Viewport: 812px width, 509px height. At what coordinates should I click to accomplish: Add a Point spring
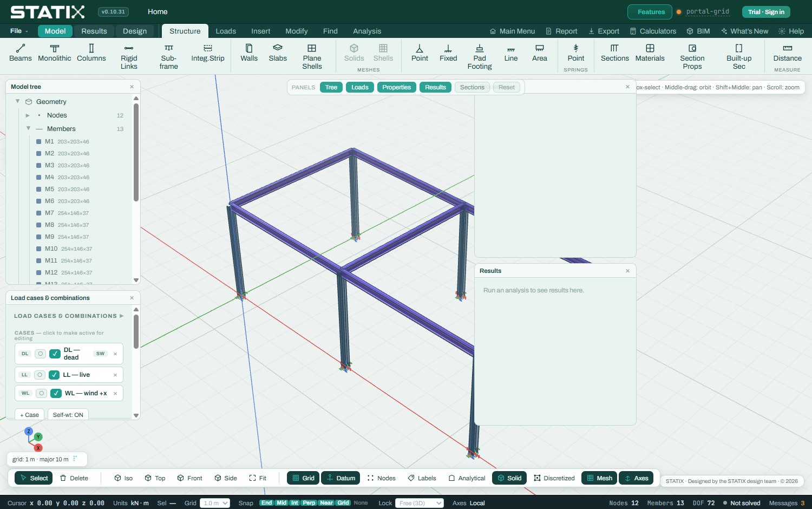click(576, 53)
